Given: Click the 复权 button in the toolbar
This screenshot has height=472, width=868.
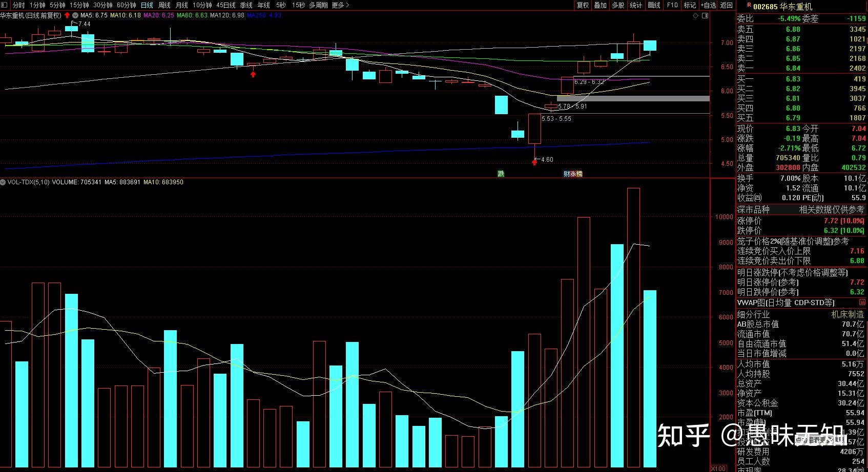Looking at the screenshot, I should [x=583, y=5].
